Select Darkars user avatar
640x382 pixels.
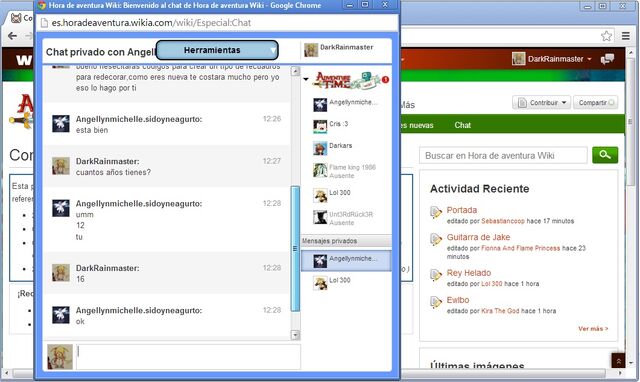(x=320, y=148)
